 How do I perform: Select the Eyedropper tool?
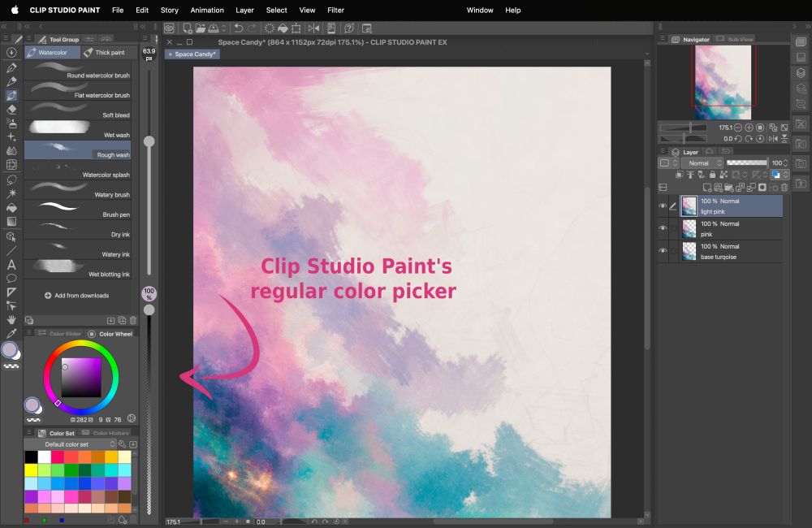(x=11, y=334)
